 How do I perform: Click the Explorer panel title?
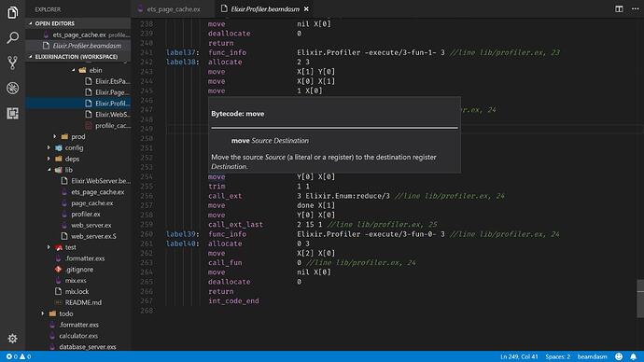(48, 9)
